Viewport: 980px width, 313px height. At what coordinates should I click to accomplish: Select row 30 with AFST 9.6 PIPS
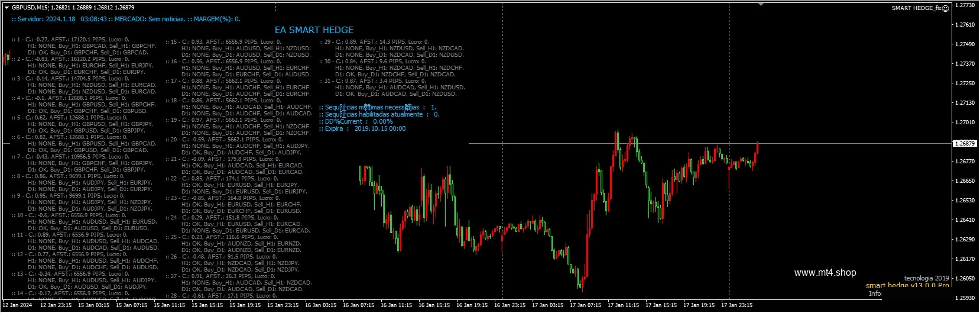(x=373, y=62)
